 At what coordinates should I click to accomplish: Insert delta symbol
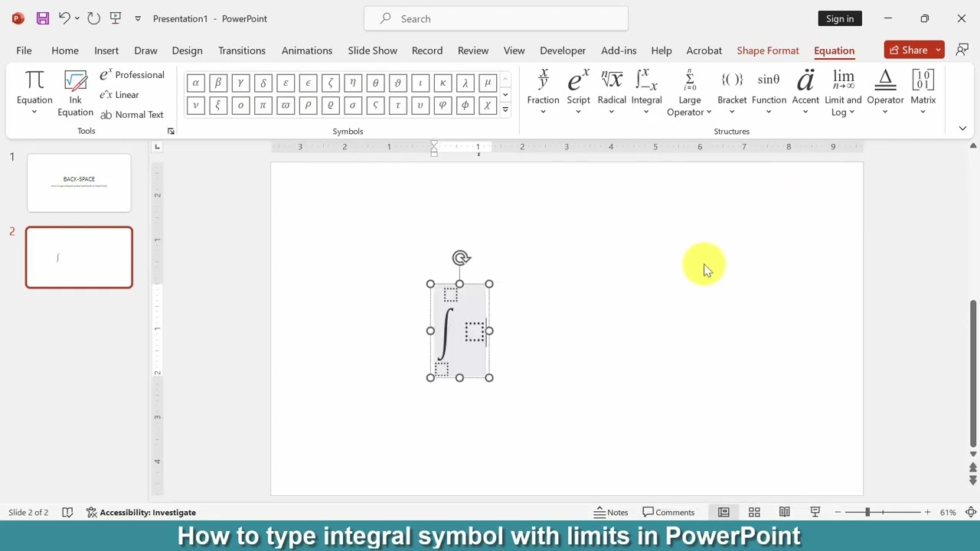tap(263, 83)
